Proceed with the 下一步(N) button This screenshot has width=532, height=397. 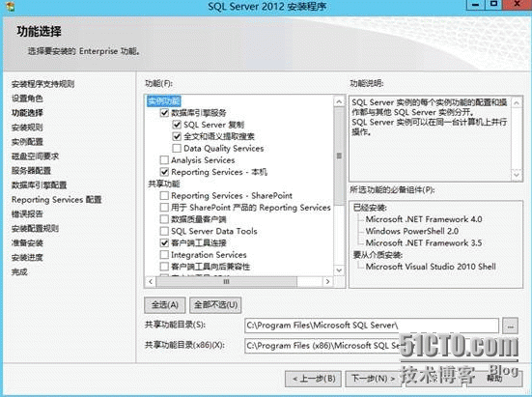(373, 379)
